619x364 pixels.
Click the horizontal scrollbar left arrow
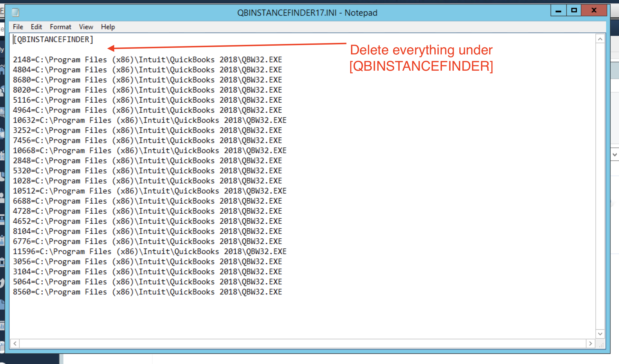click(15, 344)
